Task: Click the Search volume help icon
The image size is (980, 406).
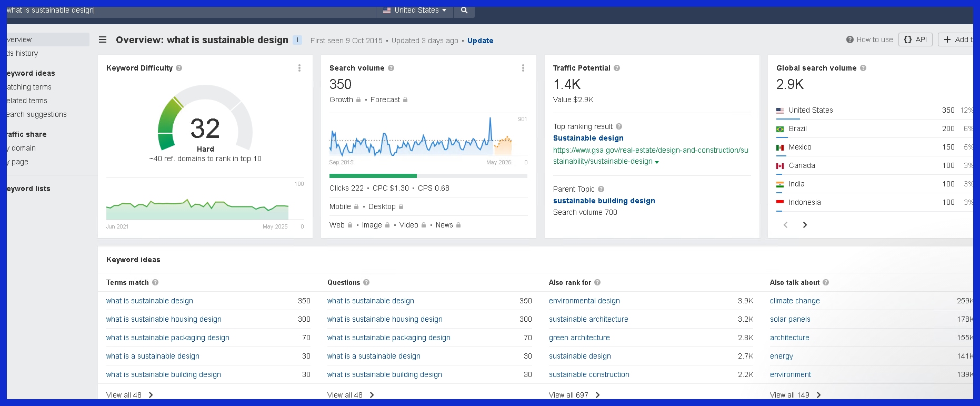Action: click(x=391, y=68)
